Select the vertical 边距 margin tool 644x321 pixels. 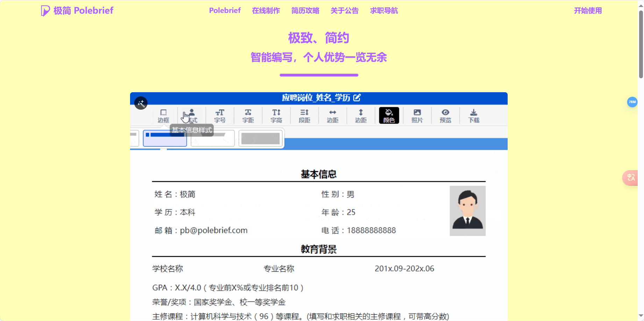point(361,115)
